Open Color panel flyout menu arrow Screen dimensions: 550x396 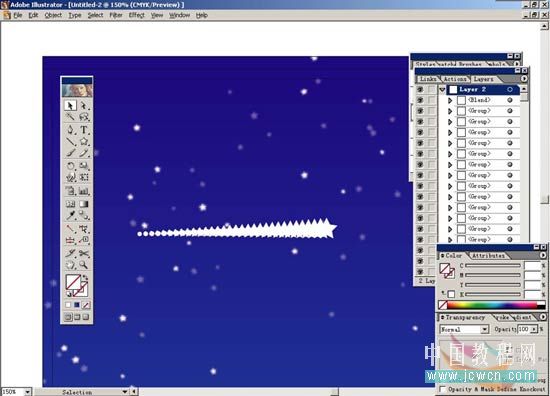tap(543, 255)
